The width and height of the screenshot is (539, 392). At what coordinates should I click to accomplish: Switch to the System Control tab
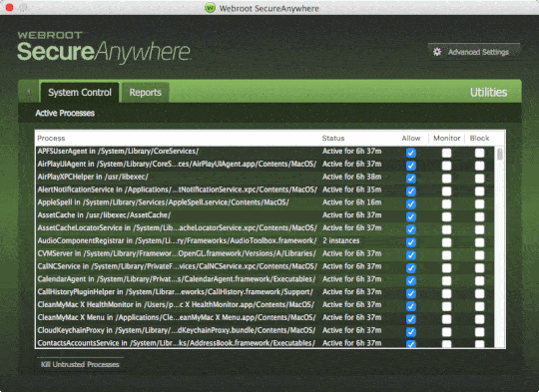80,93
